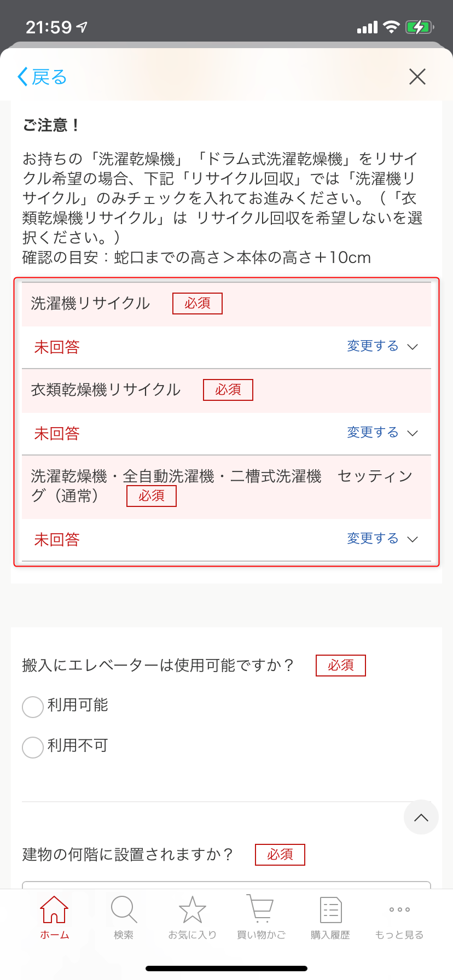Expand 変更する for 衣類乾燥機リサイクル

(382, 433)
